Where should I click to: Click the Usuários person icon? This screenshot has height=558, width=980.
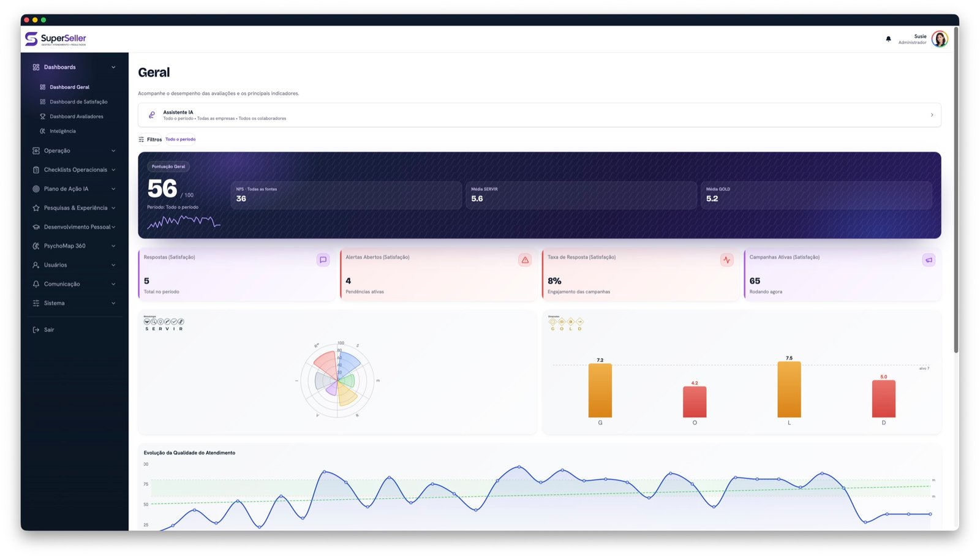(x=36, y=265)
